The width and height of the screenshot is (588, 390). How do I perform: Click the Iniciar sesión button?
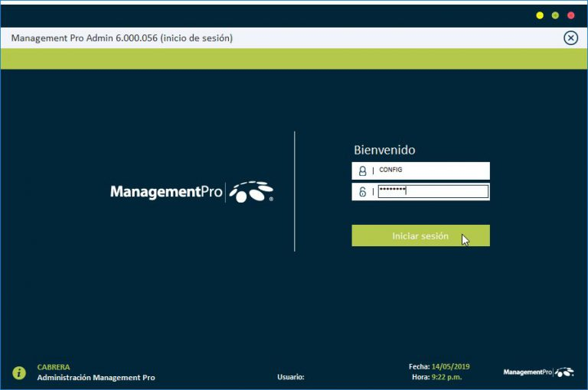(420, 236)
